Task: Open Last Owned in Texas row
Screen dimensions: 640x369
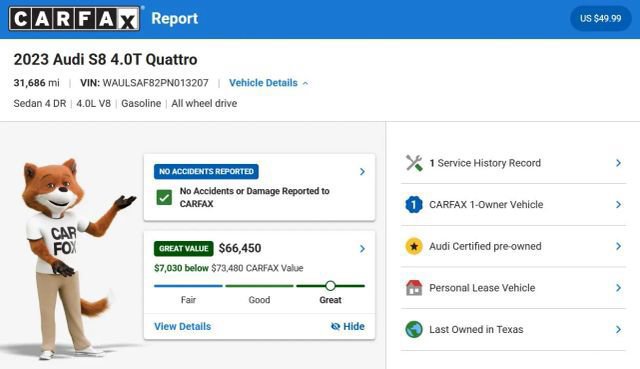Action: (x=513, y=329)
